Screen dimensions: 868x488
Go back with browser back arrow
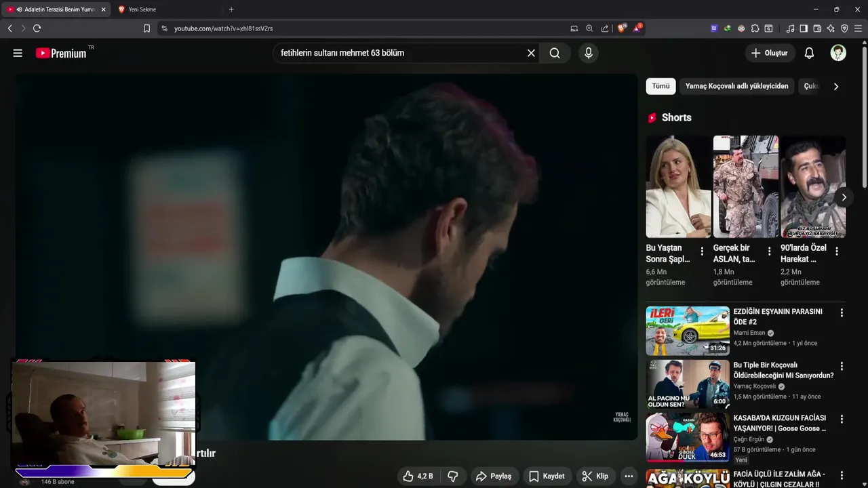(9, 28)
